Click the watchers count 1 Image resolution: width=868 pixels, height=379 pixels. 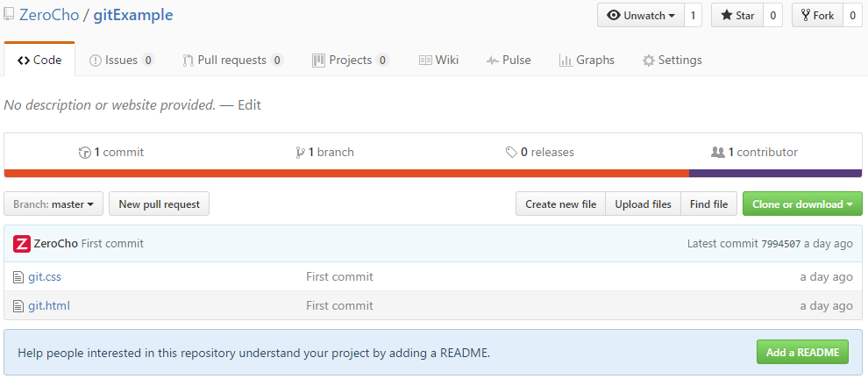[x=693, y=16]
